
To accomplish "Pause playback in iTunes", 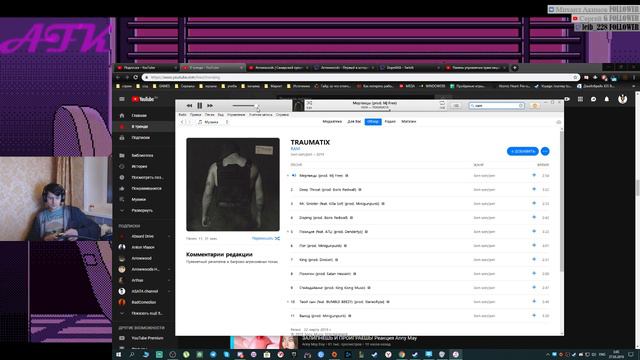I will (x=200, y=106).
